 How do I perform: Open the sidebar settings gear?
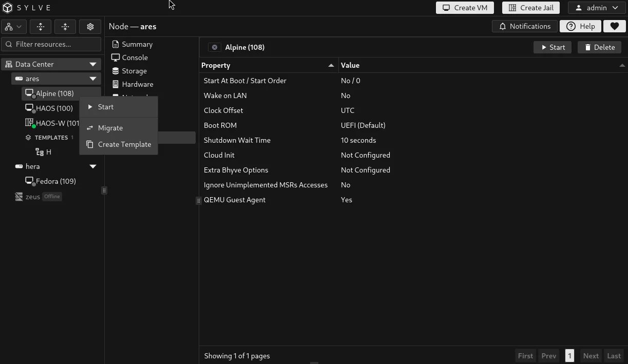tap(90, 26)
